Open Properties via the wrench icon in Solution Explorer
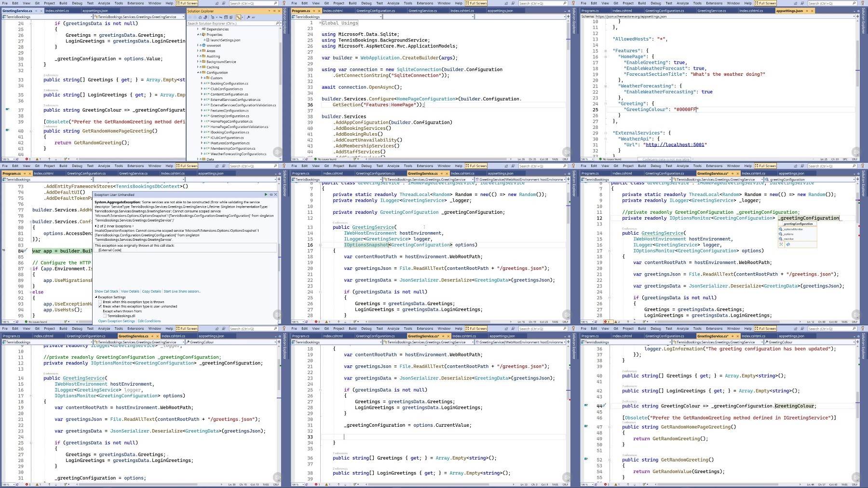The width and height of the screenshot is (868, 488). [x=248, y=17]
